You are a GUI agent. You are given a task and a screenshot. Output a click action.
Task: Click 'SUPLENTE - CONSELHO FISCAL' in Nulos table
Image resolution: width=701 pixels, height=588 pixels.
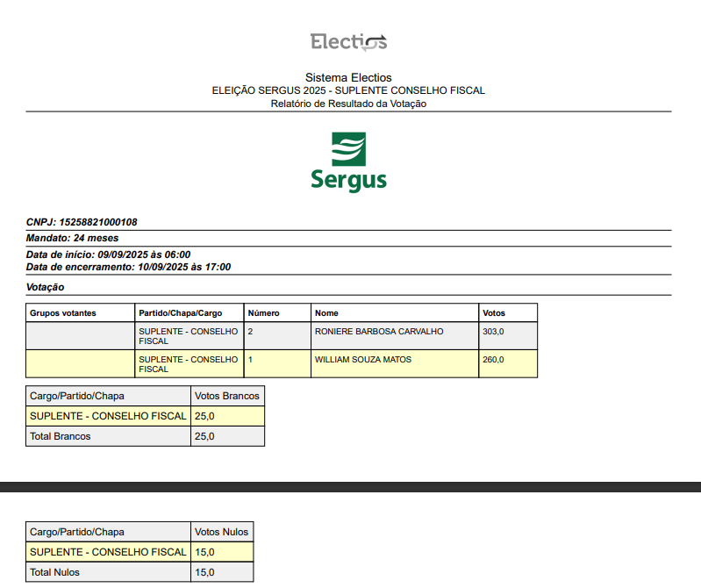(x=108, y=552)
